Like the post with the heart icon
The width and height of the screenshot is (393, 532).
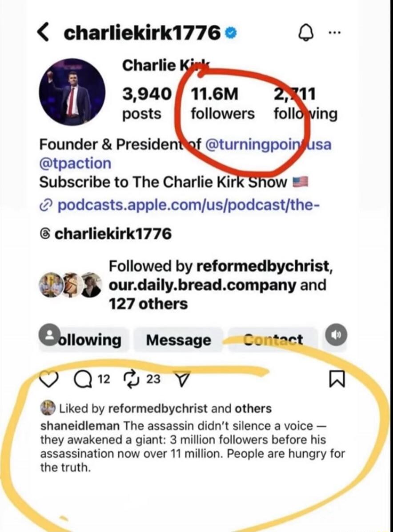point(49,379)
